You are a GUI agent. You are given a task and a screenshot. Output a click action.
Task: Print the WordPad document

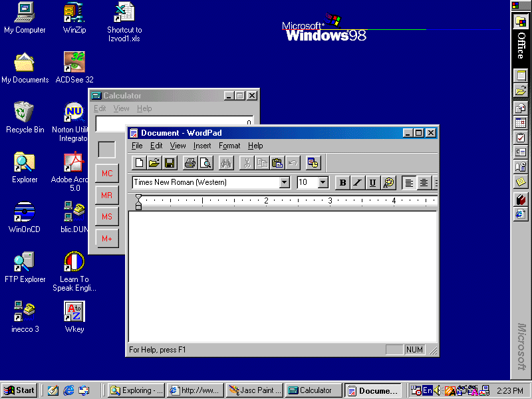point(190,163)
